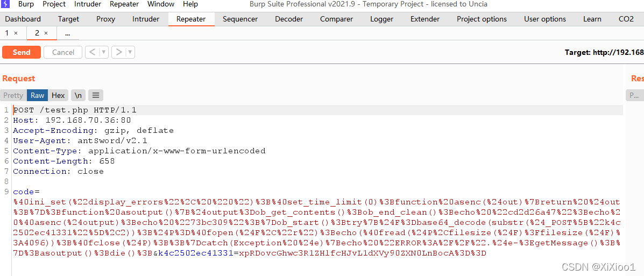Click the Cancel button
The width and height of the screenshot is (644, 276).
pyautogui.click(x=63, y=52)
